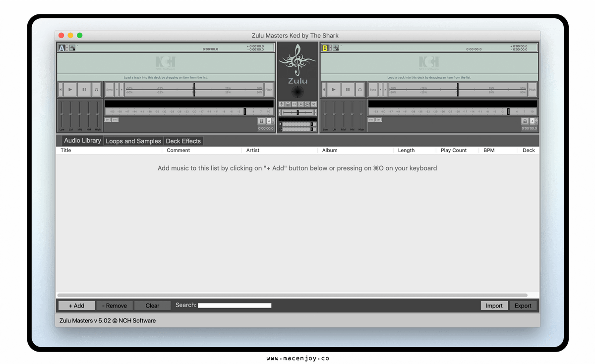Open the Deck A selector dropdown arrow
This screenshot has width=595, height=364.
click(67, 48)
